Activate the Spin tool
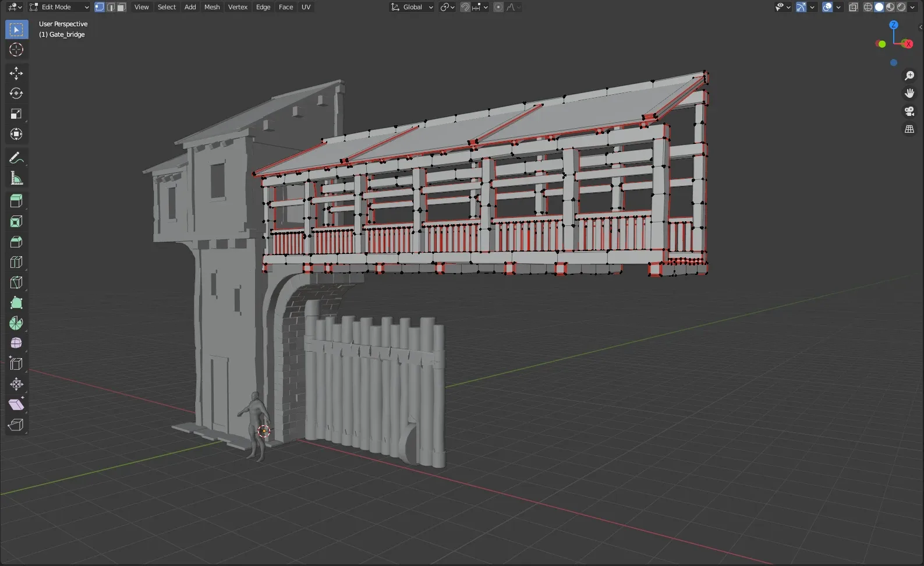Viewport: 924px width, 566px height. [16, 323]
